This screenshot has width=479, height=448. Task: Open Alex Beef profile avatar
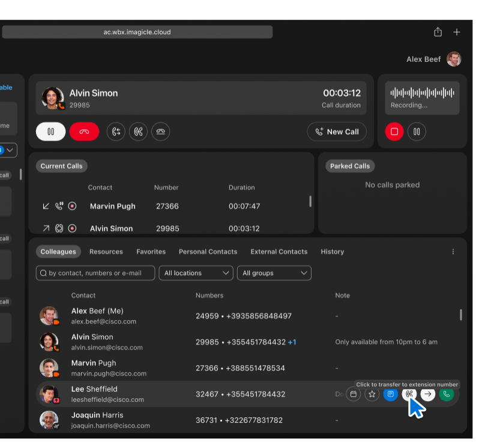(x=454, y=59)
